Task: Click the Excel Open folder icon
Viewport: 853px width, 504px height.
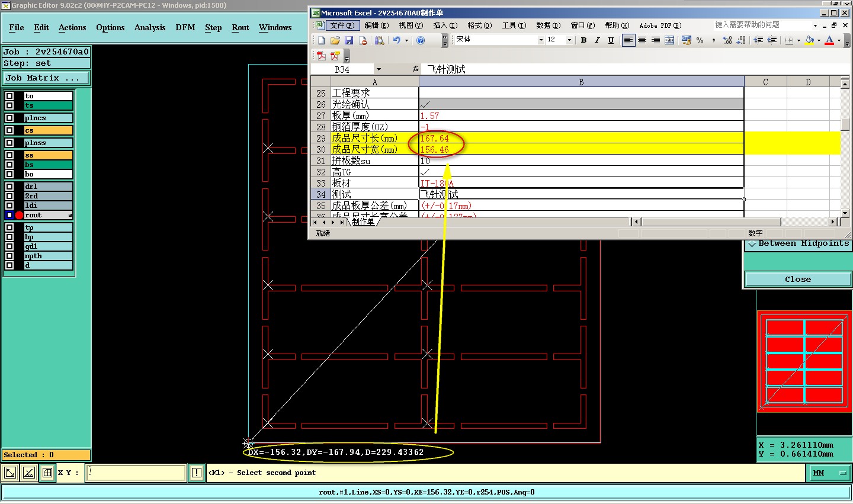Action: (x=335, y=40)
